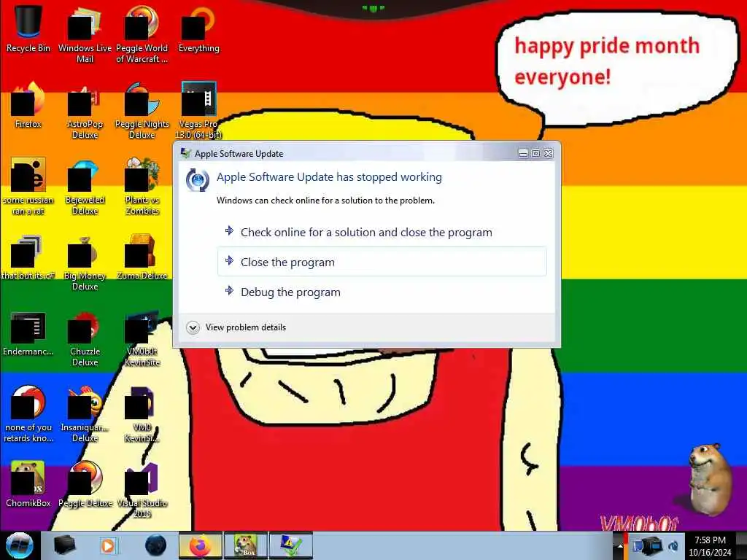Open the ChomikBox taskbar button
Screen dimensions: 747x560
(245, 545)
